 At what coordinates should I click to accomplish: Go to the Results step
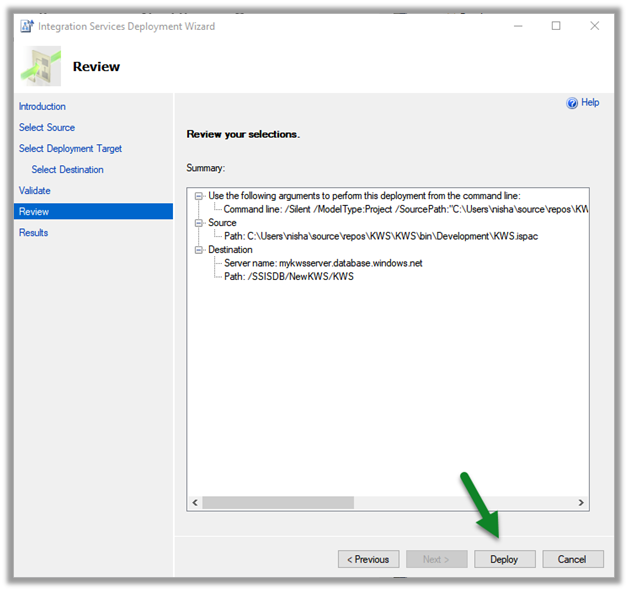tap(33, 233)
